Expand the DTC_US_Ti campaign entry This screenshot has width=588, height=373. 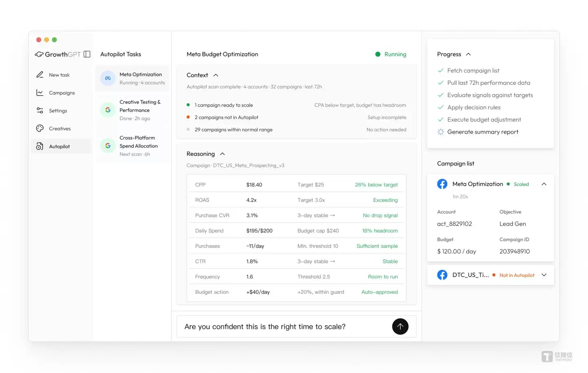pos(544,275)
